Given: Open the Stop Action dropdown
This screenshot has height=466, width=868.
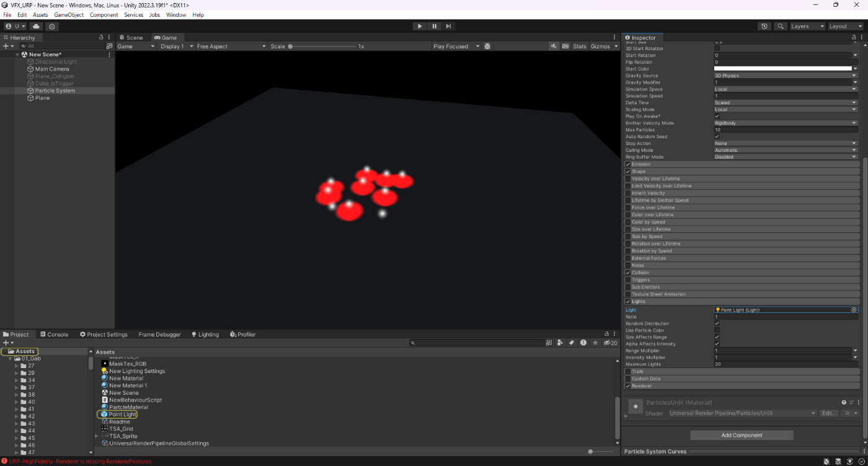Looking at the screenshot, I should tap(786, 143).
